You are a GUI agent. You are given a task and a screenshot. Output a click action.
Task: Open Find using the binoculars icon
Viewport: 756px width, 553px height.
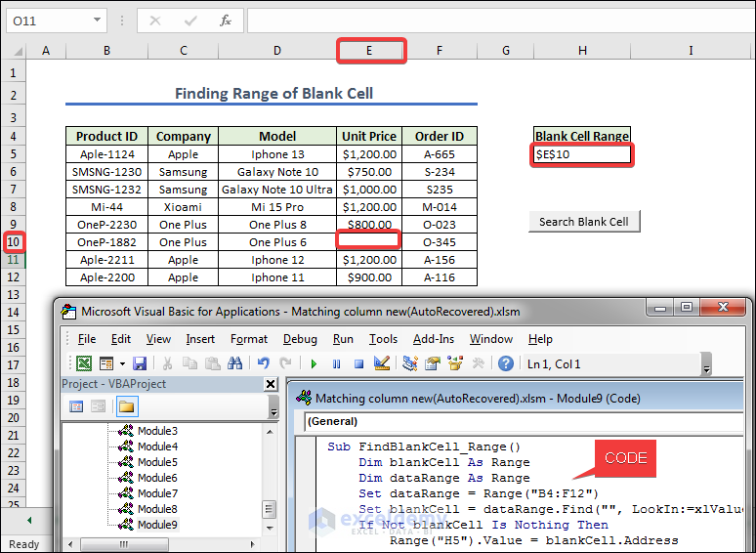coord(234,363)
